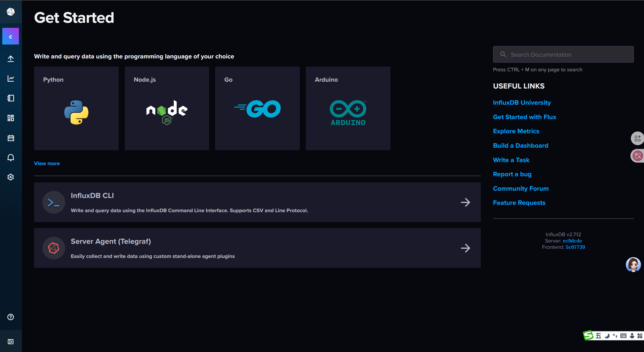Image resolution: width=644 pixels, height=352 pixels.
Task: Select the Python client card
Action: click(76, 108)
